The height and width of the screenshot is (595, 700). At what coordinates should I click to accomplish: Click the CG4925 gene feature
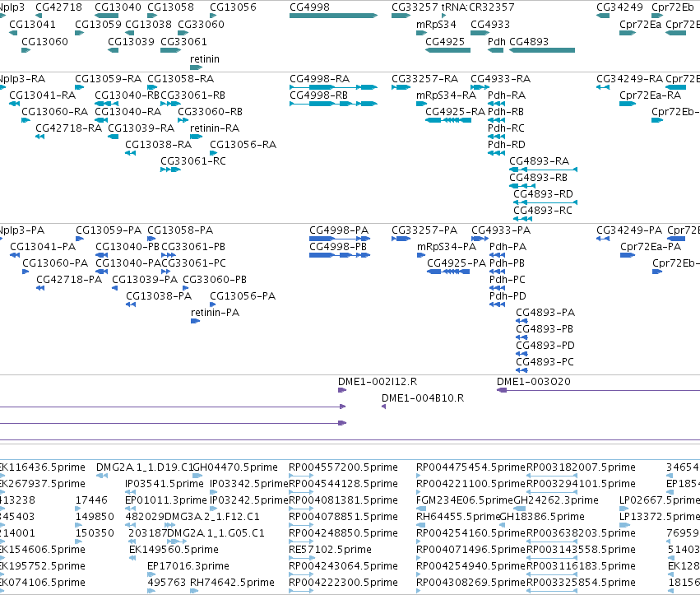coord(447,50)
